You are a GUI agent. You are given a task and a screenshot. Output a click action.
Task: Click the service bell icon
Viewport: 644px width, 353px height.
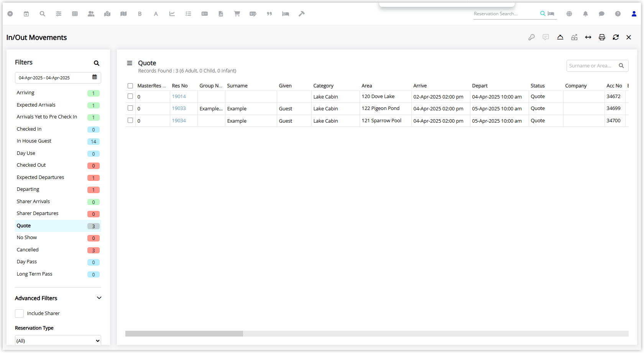(x=560, y=37)
